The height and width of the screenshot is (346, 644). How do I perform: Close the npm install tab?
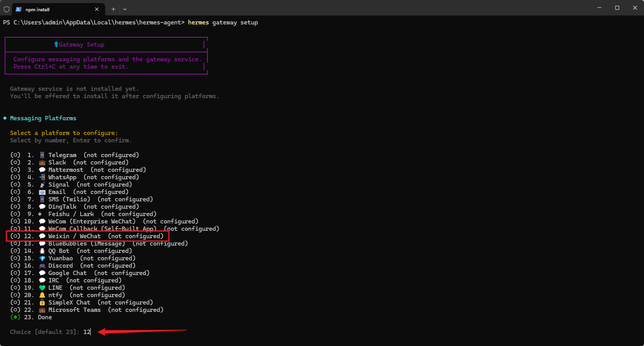click(97, 9)
